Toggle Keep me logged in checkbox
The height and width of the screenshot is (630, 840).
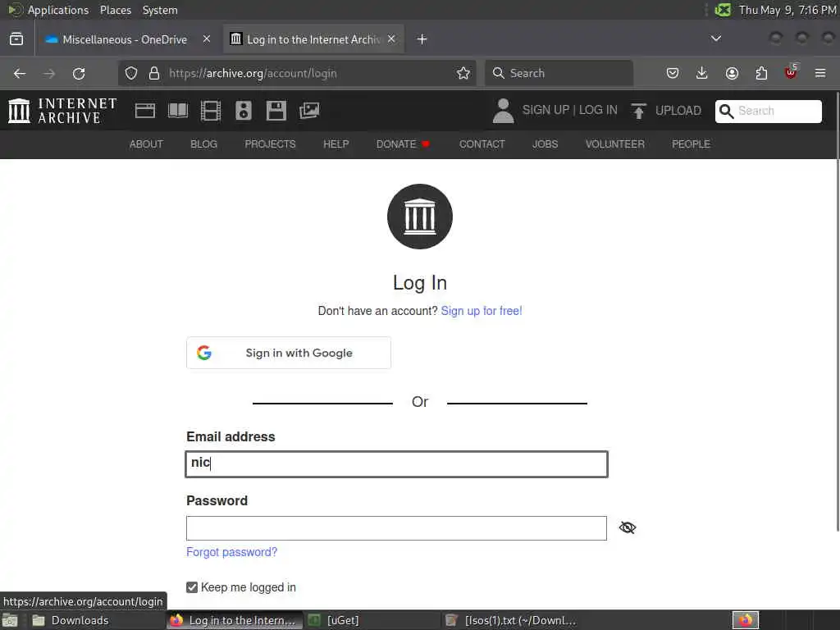pos(192,587)
